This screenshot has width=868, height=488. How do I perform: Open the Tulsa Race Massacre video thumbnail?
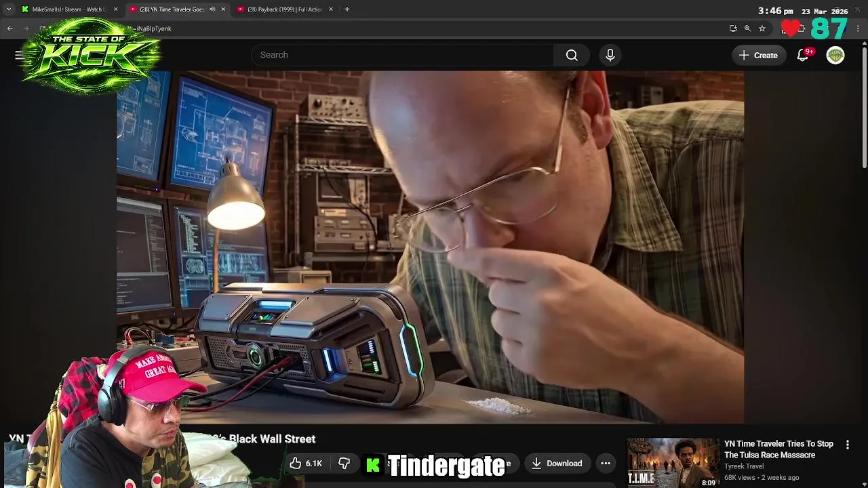click(673, 463)
